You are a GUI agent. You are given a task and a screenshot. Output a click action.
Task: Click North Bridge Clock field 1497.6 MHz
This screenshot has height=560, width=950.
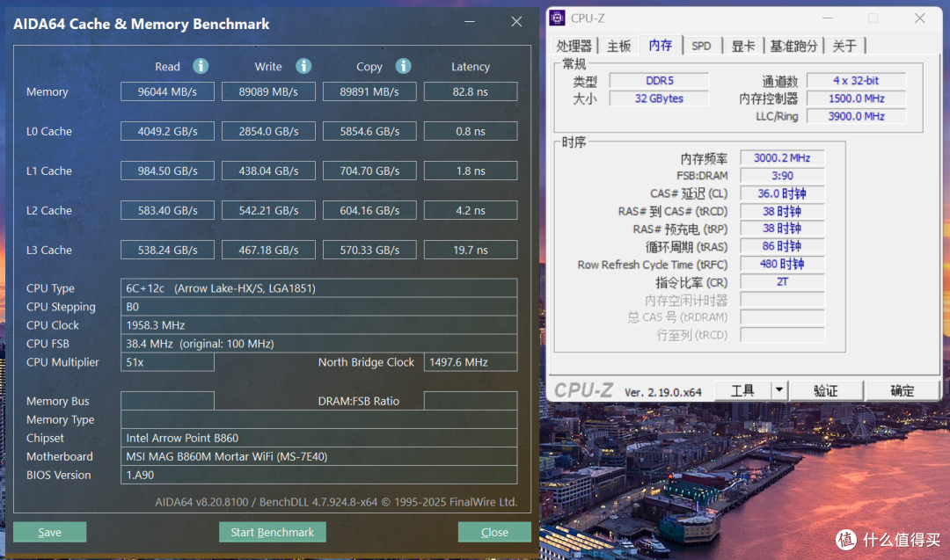click(471, 362)
